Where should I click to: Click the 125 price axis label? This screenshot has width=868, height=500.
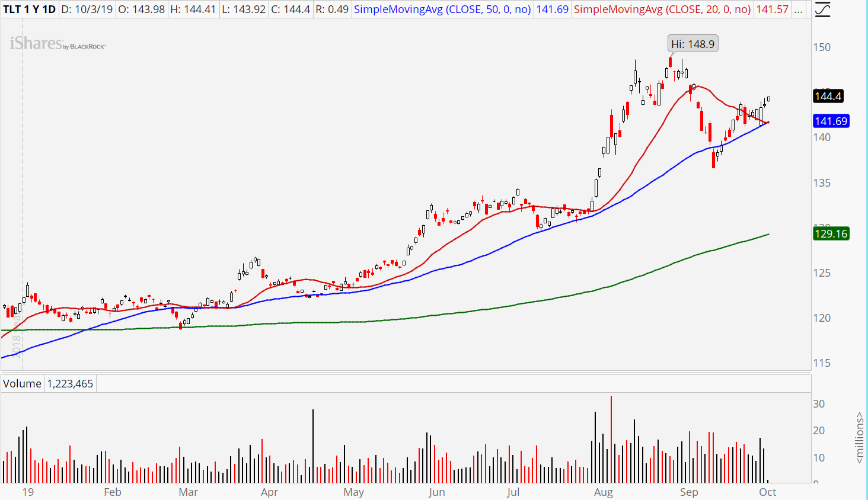[822, 273]
